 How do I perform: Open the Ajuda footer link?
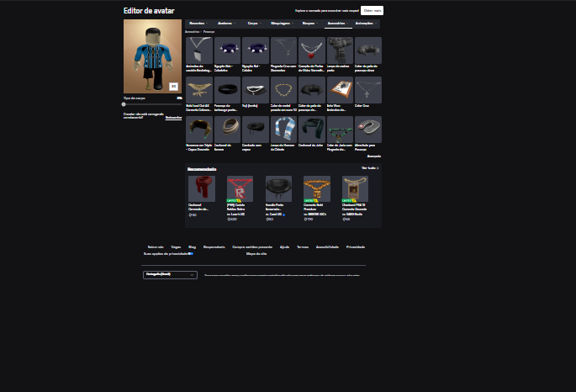pos(285,246)
